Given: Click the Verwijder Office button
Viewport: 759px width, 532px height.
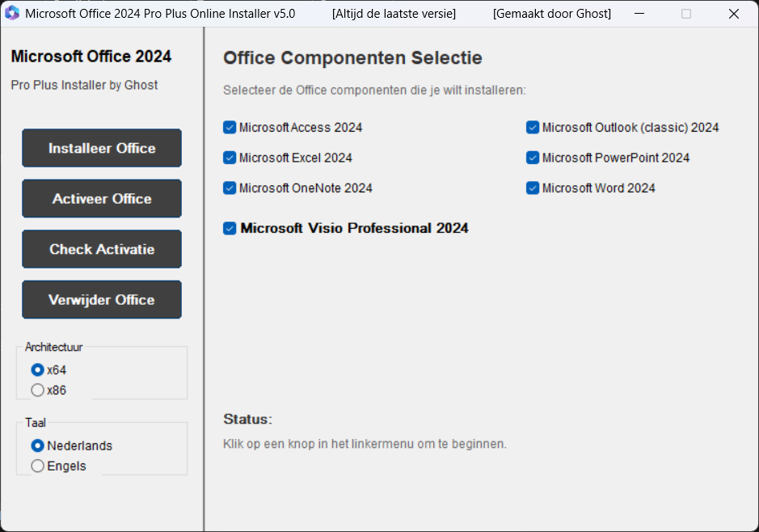Looking at the screenshot, I should click(102, 300).
